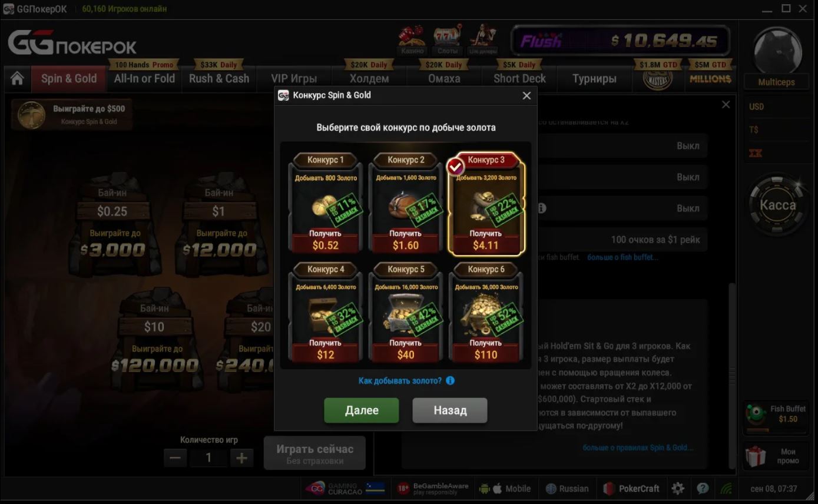
Task: Open settings gear icon in bottom bar
Action: pyautogui.click(x=678, y=488)
